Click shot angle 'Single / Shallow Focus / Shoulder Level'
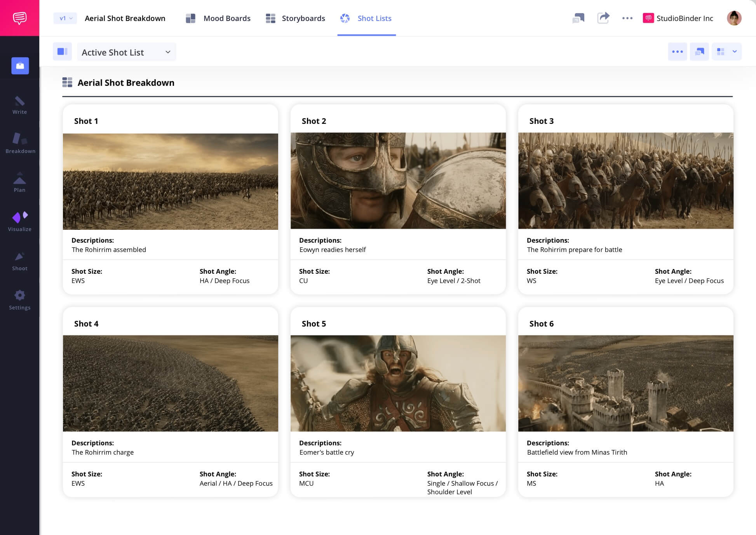Screen dimensions: 756x535 point(462,488)
